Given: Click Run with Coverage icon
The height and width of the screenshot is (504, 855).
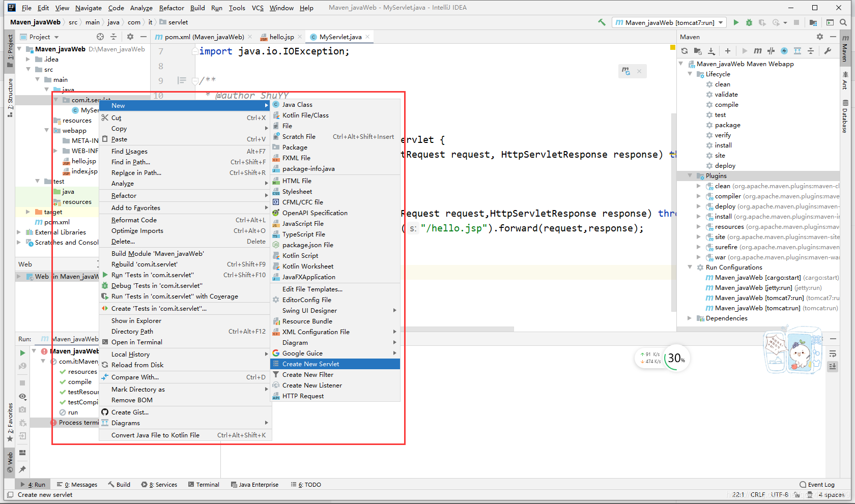Looking at the screenshot, I should [x=762, y=22].
